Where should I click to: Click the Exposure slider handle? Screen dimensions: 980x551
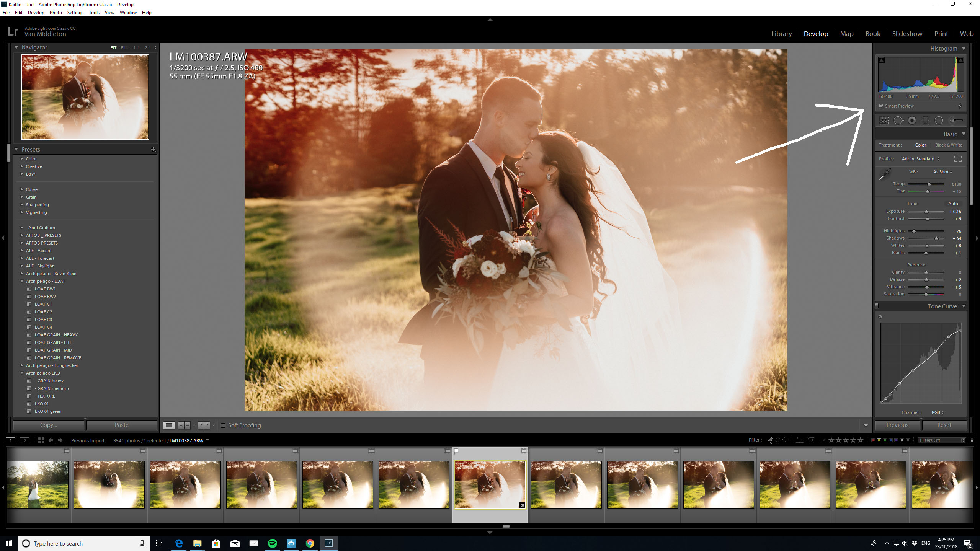(x=926, y=212)
